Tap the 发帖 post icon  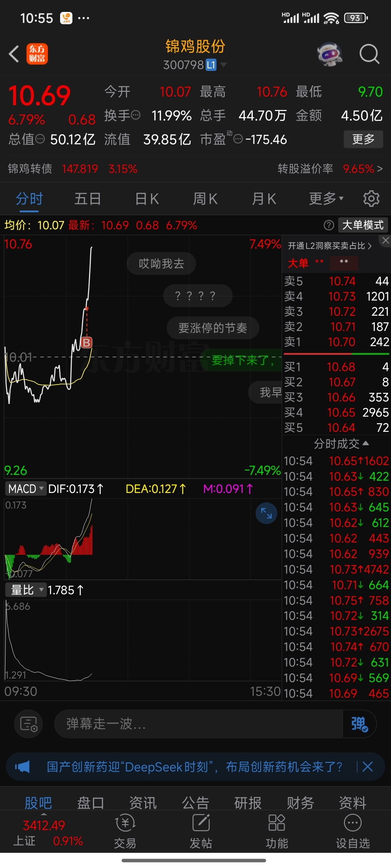pos(201,831)
